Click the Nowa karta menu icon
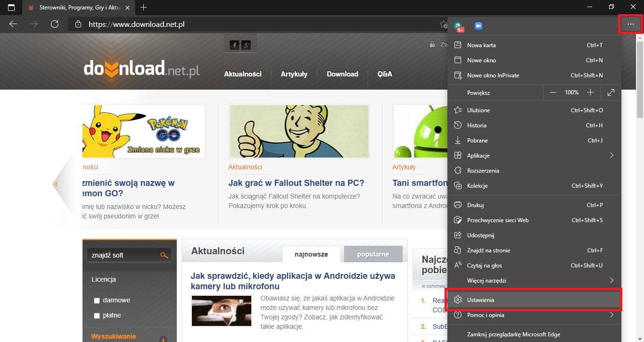 click(457, 45)
